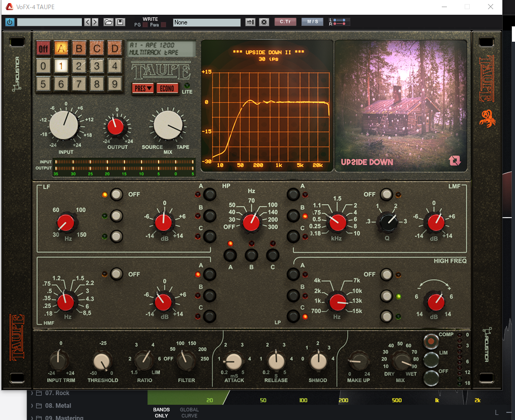The image size is (515, 420).
Task: Select tape preset number 3
Action: (x=97, y=66)
